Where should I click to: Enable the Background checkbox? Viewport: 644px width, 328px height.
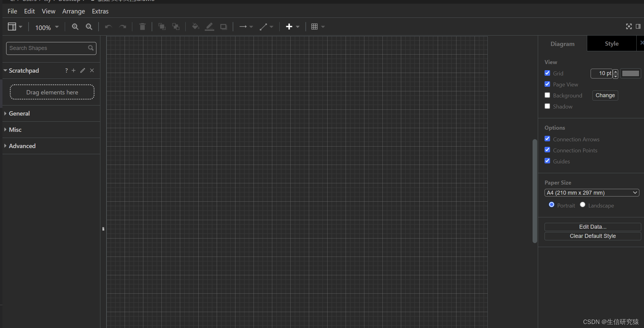[547, 95]
